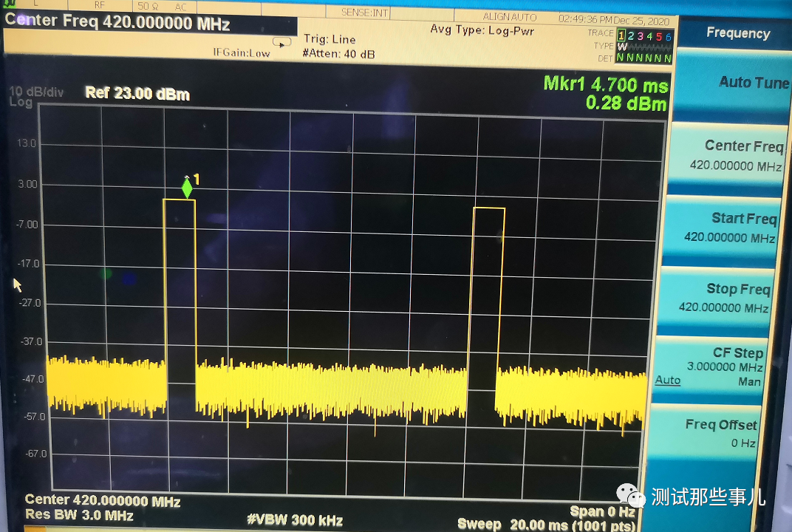The image size is (792, 532).
Task: Click the SENSE:INT status indicator
Action: click(365, 12)
